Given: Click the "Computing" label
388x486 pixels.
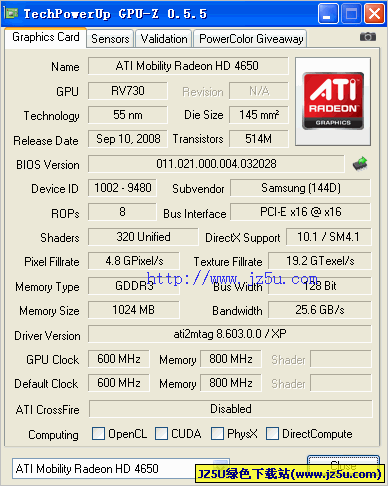Looking at the screenshot, I should click(x=53, y=434).
